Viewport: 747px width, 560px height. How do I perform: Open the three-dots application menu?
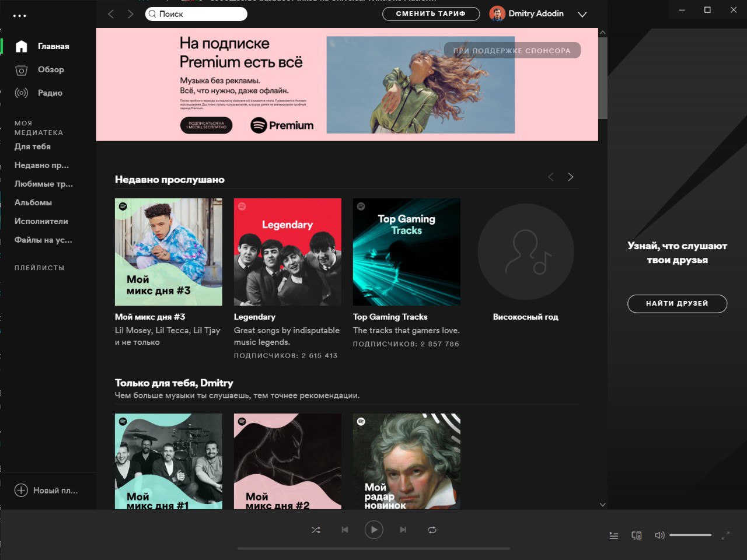[x=20, y=16]
